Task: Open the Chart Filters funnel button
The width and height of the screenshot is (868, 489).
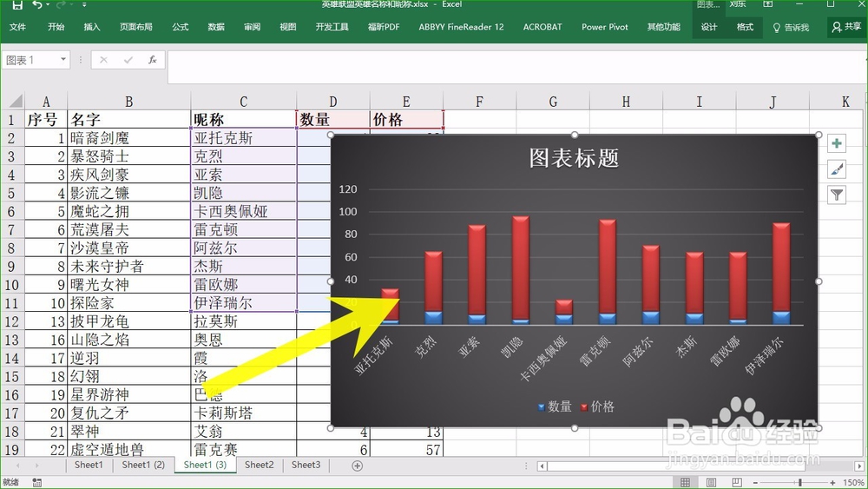Action: coord(837,195)
